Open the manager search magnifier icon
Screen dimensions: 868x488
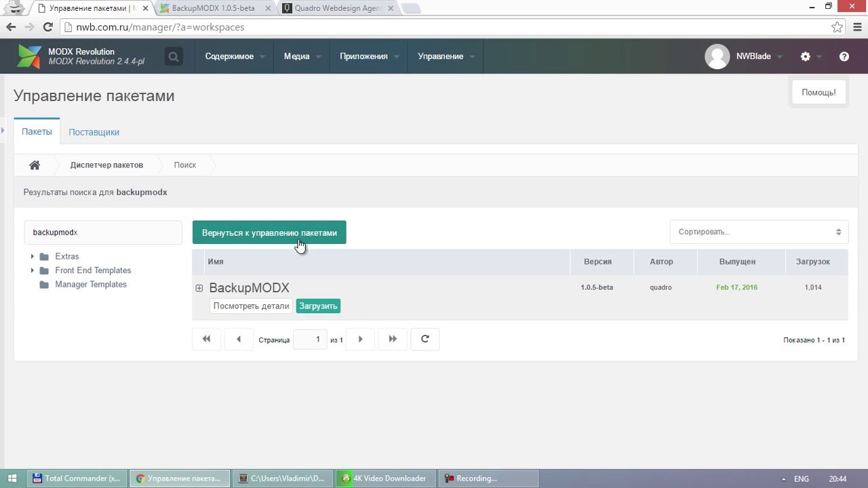tap(174, 57)
